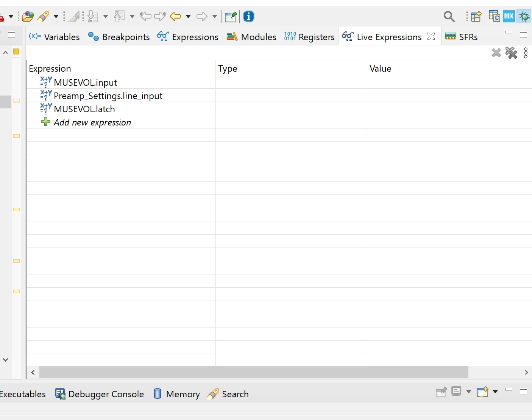Click the Remove All Expressions icon
532x420 pixels.
(511, 53)
